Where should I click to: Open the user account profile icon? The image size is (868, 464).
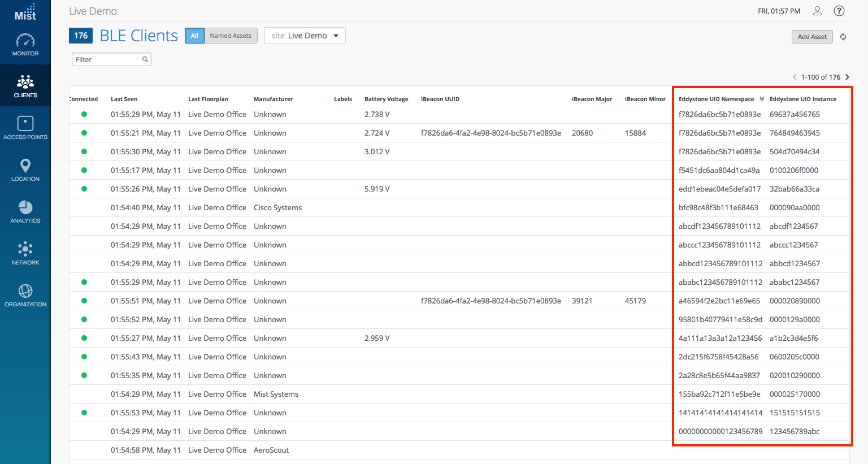(817, 11)
